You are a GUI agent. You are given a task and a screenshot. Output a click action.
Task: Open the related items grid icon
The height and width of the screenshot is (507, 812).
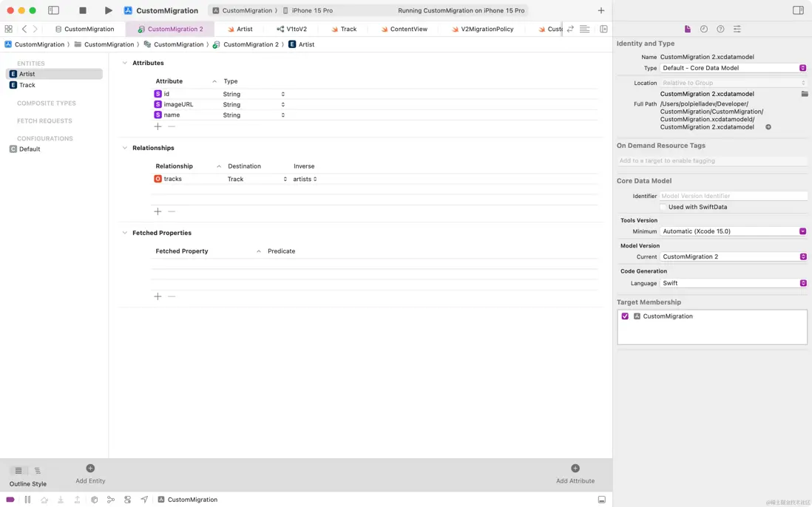pyautogui.click(x=8, y=29)
